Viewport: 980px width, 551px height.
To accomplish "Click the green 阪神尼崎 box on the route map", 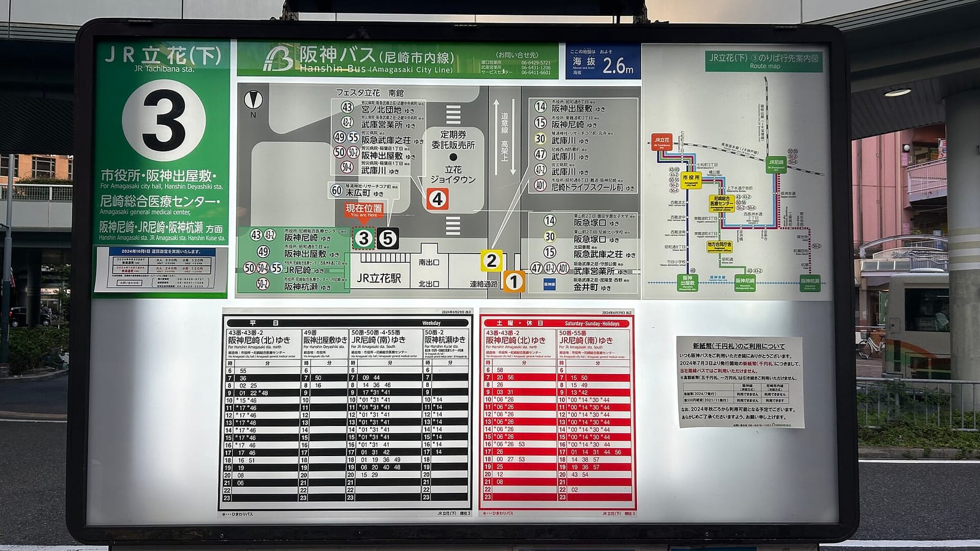I will tap(745, 282).
